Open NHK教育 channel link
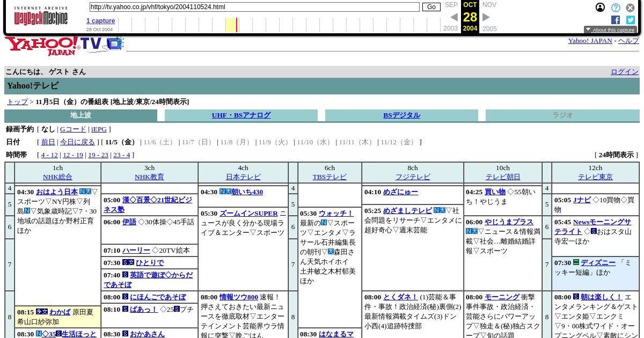 (x=149, y=177)
